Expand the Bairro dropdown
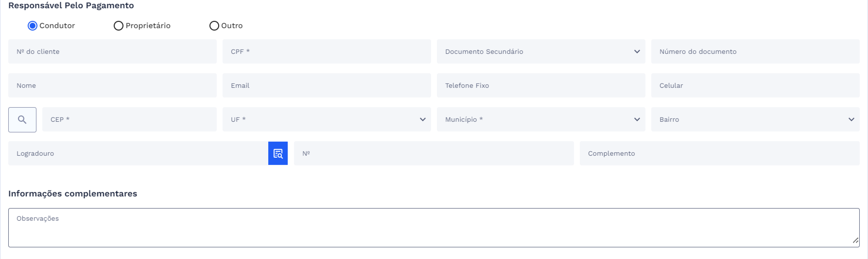868x259 pixels. point(755,119)
